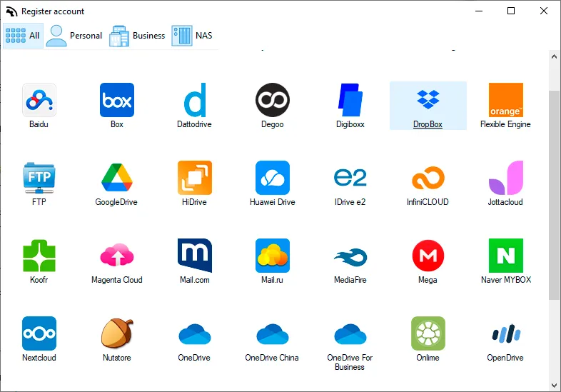Click the vertical scrollbar thumb
Screen dimensions: 561x392
coord(554,195)
